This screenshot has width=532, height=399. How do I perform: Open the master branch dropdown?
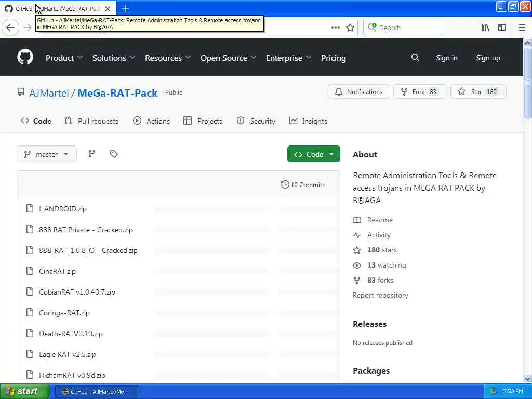coord(46,154)
